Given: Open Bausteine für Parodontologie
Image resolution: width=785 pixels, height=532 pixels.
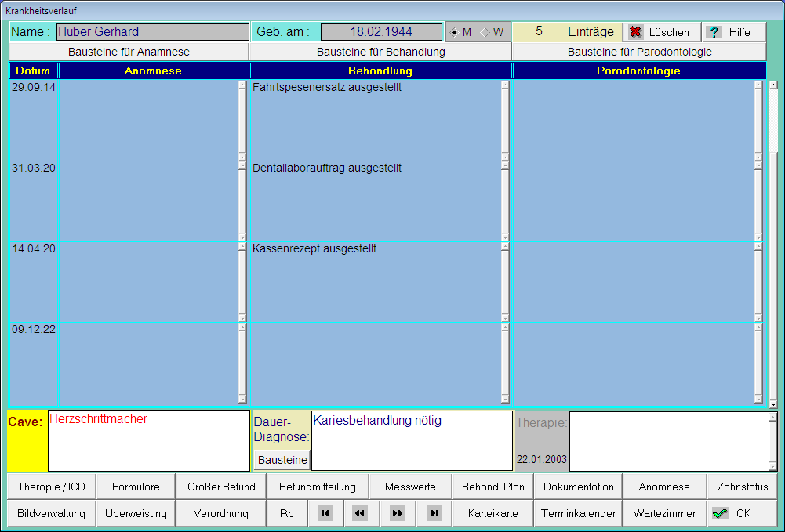Looking at the screenshot, I should point(639,52).
